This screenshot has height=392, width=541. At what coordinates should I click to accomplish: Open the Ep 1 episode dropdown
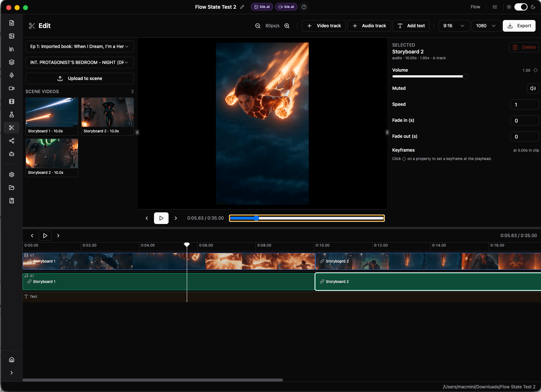[x=80, y=47]
